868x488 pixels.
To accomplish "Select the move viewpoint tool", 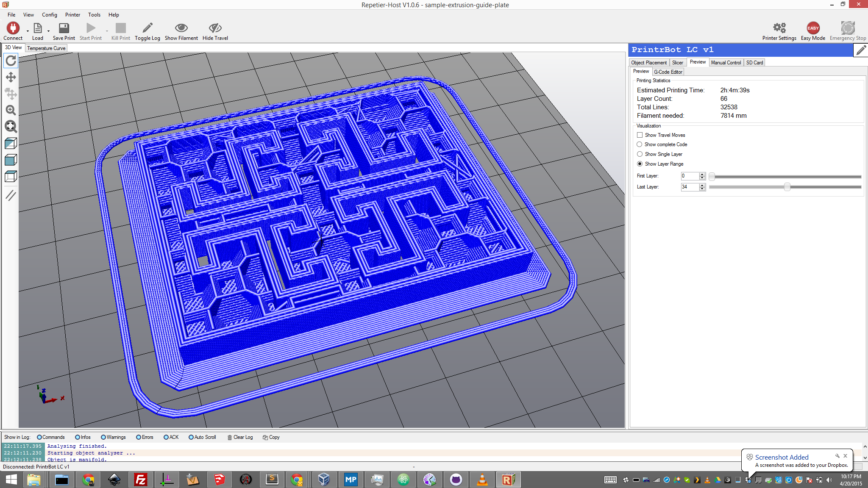I will click(x=11, y=77).
